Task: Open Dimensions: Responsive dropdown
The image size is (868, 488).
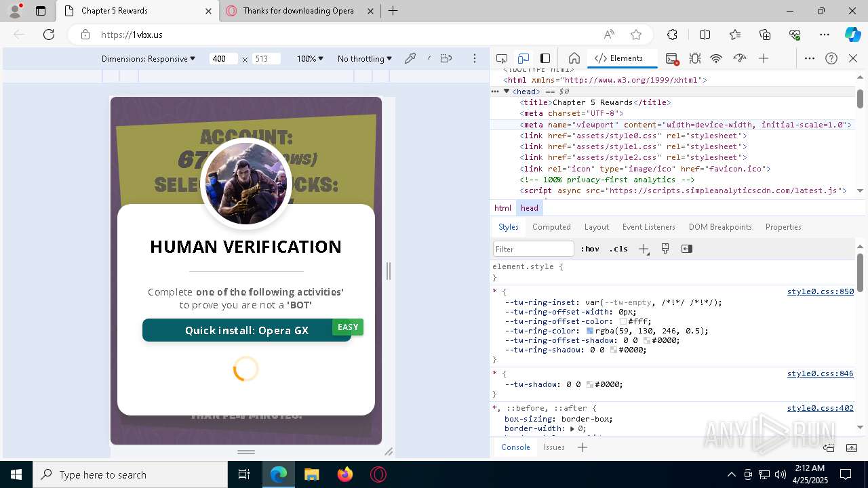Action: coord(148,59)
